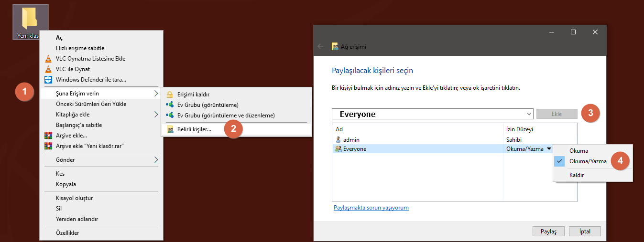Choose Belirli kişiler... in the submenu

click(x=236, y=129)
